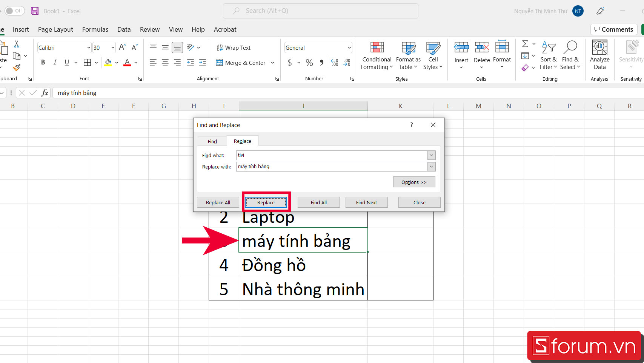Open Format as Table gallery
644x363 pixels.
[x=408, y=55]
